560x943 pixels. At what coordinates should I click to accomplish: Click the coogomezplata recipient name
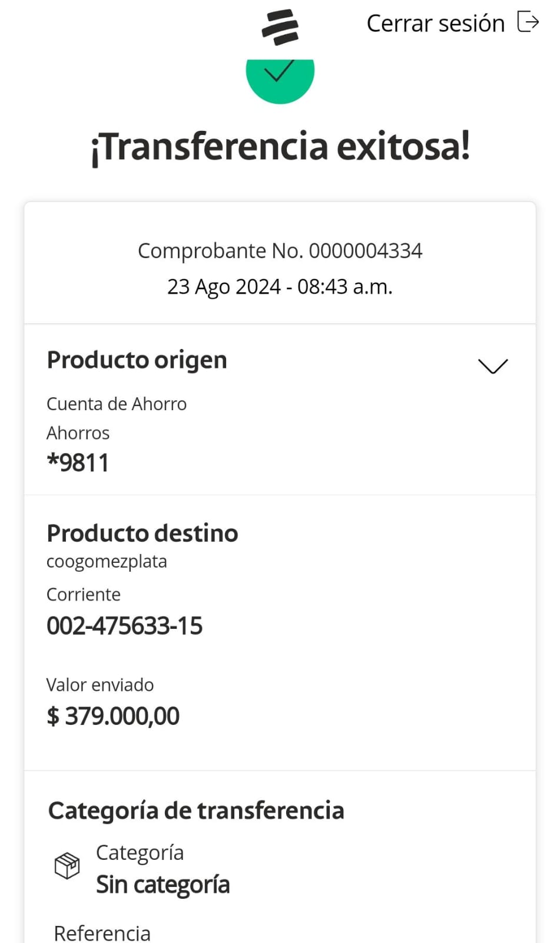tap(107, 562)
